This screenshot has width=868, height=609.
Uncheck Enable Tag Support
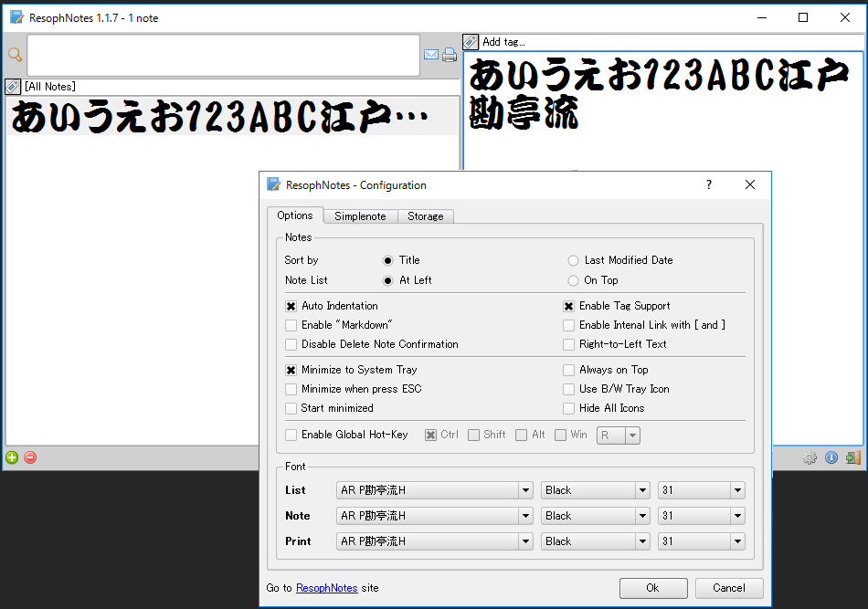click(568, 306)
